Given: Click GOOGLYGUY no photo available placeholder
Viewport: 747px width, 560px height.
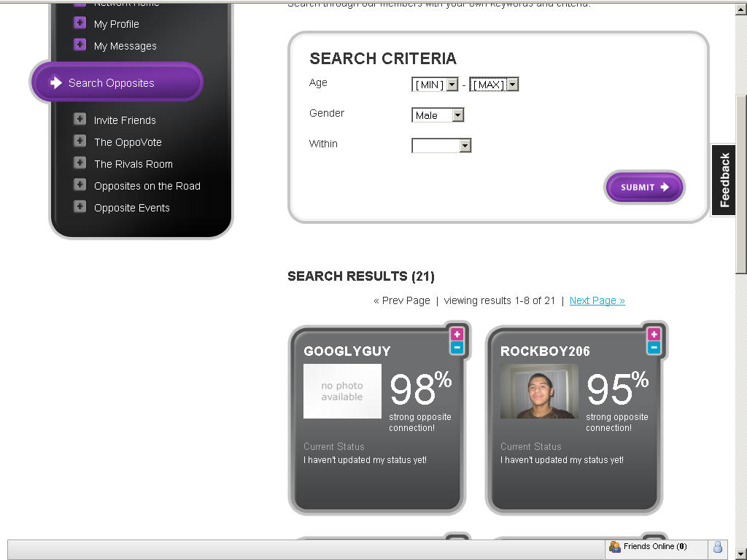Looking at the screenshot, I should (x=343, y=392).
